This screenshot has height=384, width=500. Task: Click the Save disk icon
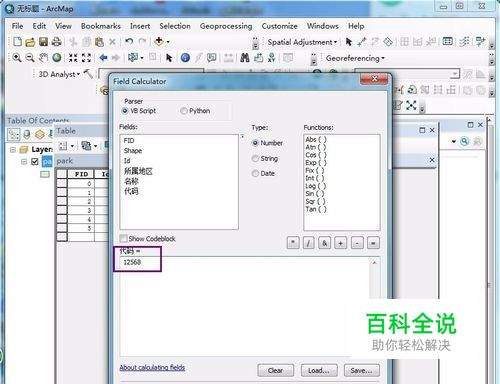coord(43,42)
